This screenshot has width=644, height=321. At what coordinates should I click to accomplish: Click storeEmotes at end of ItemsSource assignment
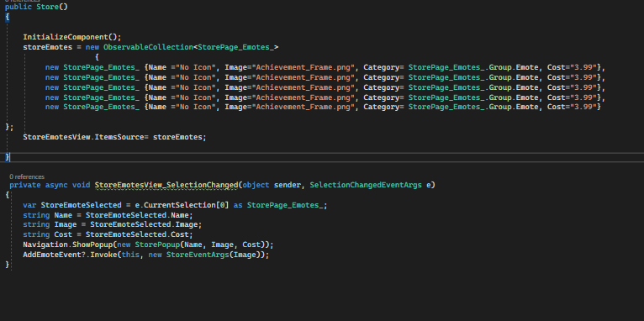177,137
